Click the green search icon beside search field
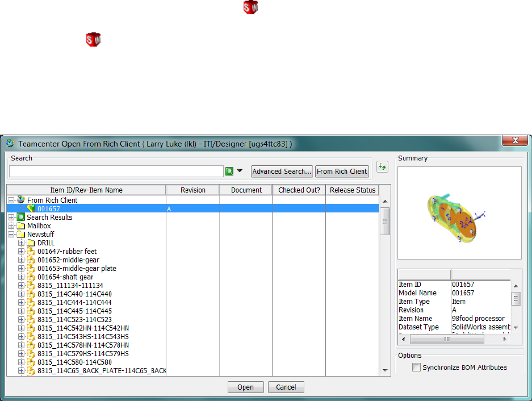532x401 pixels. coord(229,172)
